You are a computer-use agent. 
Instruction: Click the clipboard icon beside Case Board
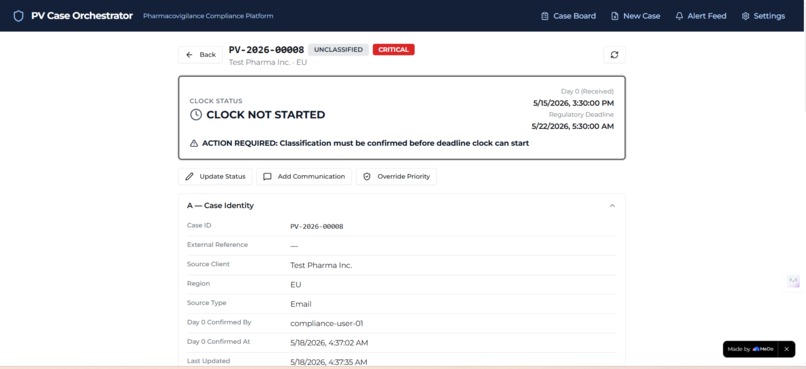pyautogui.click(x=545, y=16)
